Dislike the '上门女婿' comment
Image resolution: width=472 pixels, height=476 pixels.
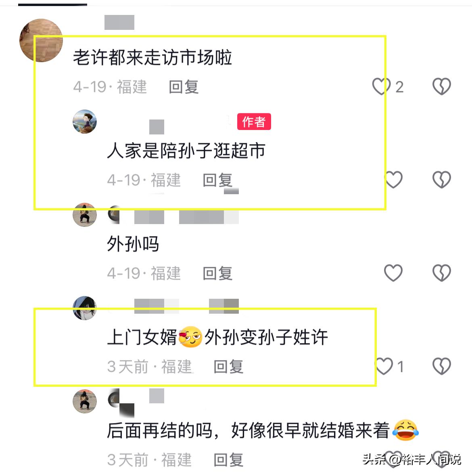click(x=441, y=366)
